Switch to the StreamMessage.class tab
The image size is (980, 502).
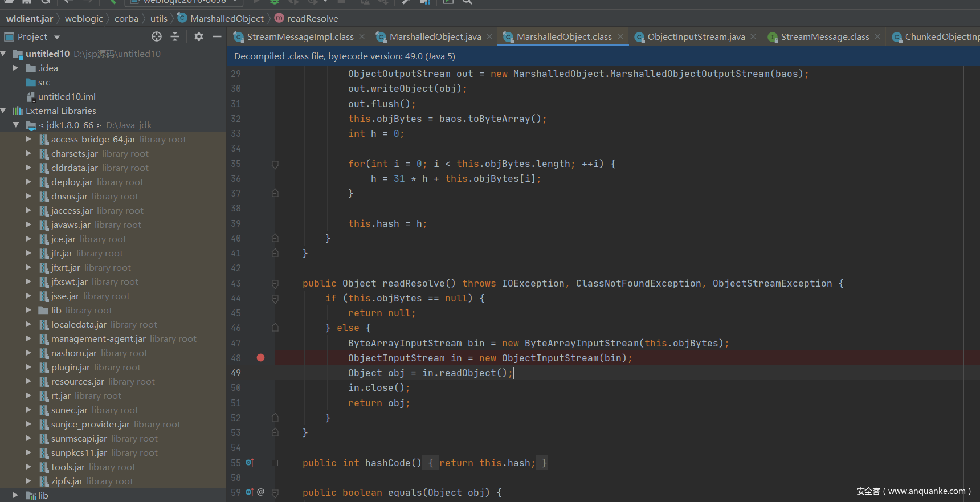coord(824,36)
